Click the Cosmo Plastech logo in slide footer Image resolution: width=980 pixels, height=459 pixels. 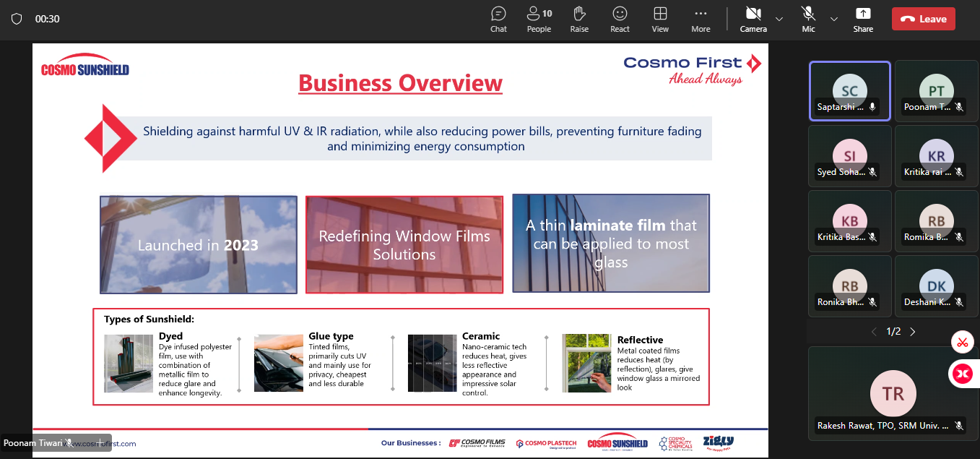(x=546, y=443)
